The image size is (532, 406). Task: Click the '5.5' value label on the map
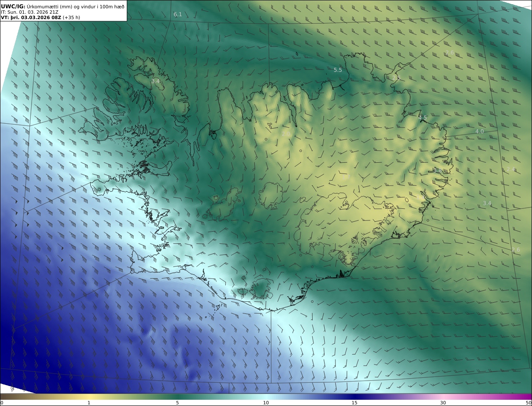[x=338, y=70]
